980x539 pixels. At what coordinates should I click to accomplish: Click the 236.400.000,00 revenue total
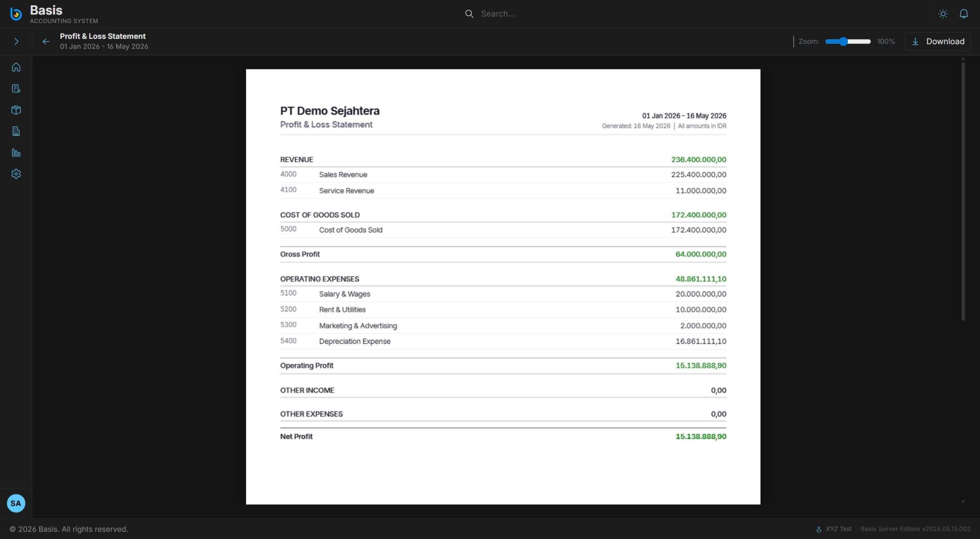click(698, 159)
